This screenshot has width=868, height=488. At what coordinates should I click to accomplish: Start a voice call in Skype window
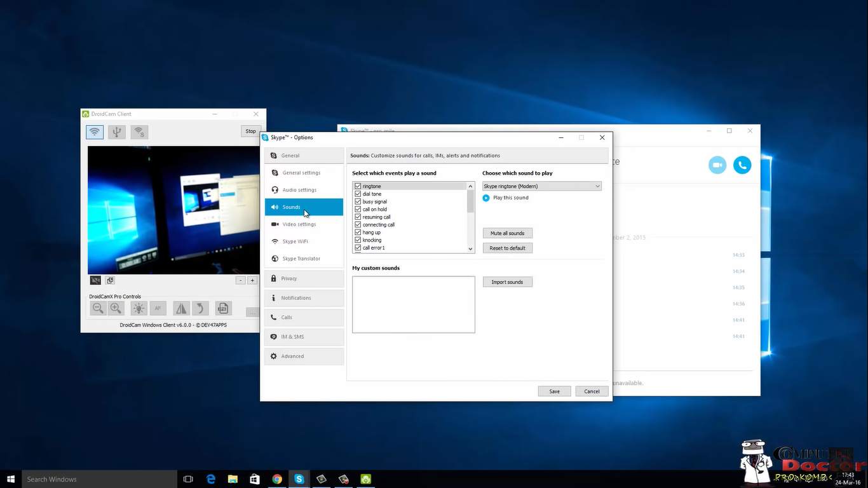click(x=742, y=165)
